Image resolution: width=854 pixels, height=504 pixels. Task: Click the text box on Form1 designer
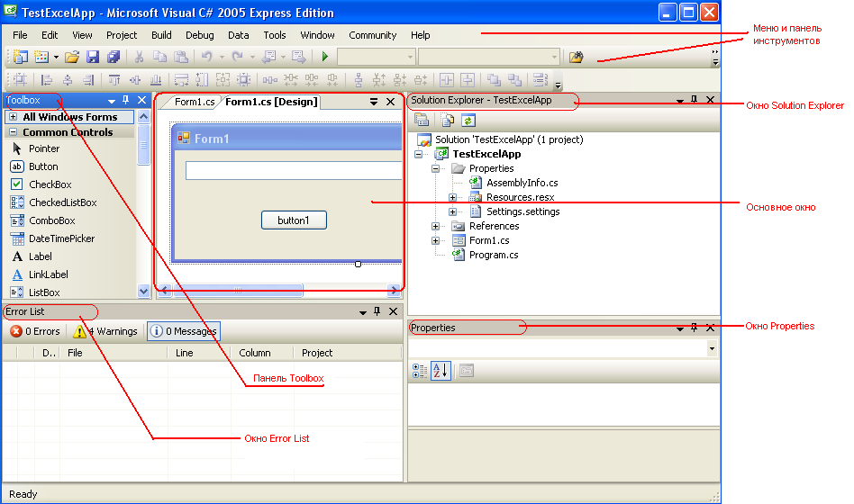pos(294,170)
